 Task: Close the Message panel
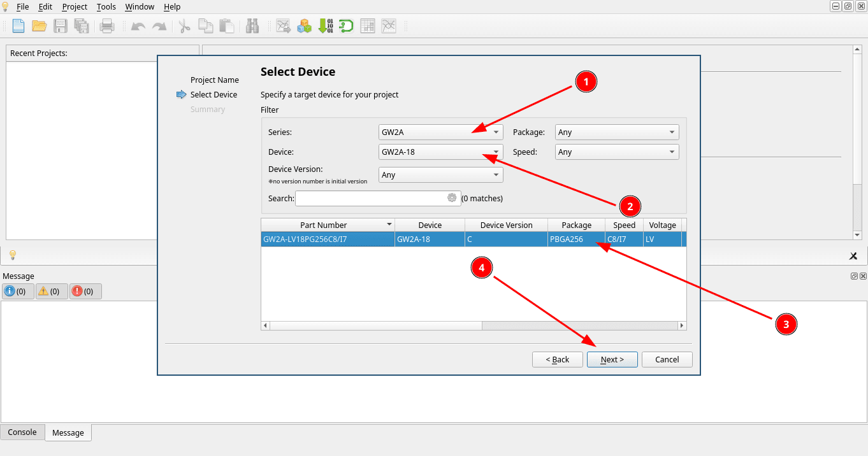863,276
